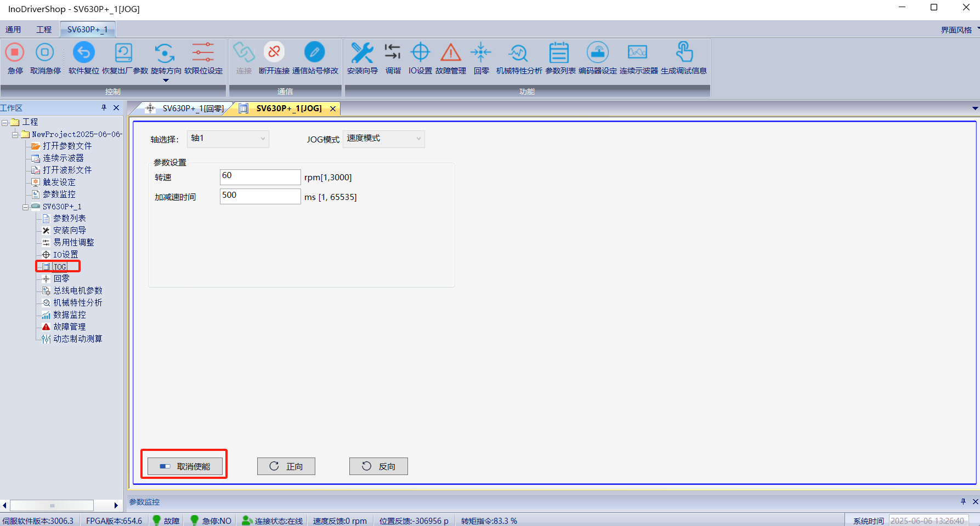Image resolution: width=980 pixels, height=526 pixels.
Task: Open the 机械特性分析 analysis tool
Action: pos(518,53)
